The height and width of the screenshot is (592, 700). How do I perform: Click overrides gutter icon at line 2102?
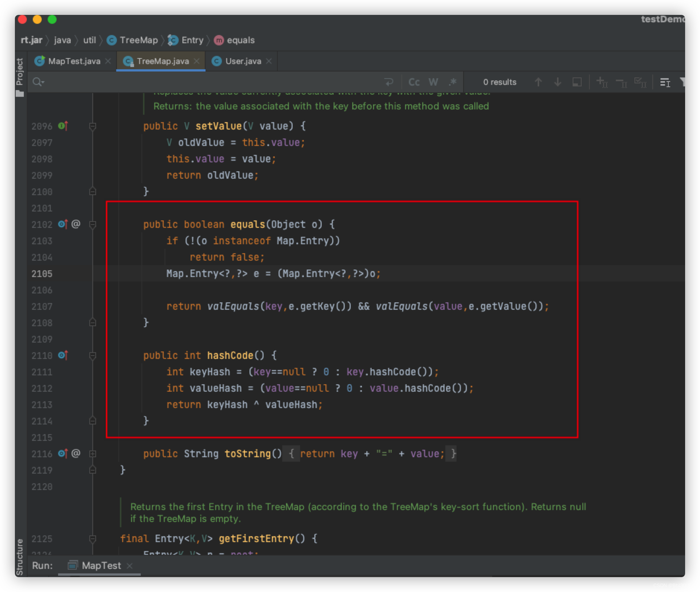pos(63,224)
